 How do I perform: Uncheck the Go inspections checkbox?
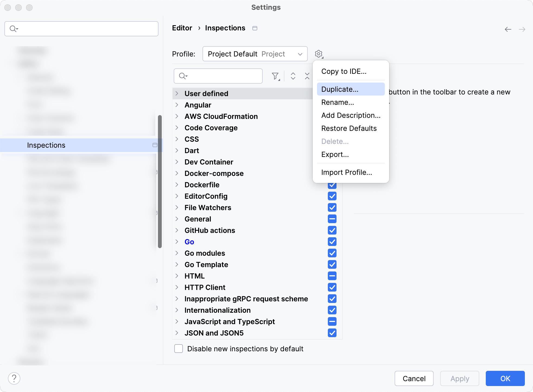tap(332, 242)
